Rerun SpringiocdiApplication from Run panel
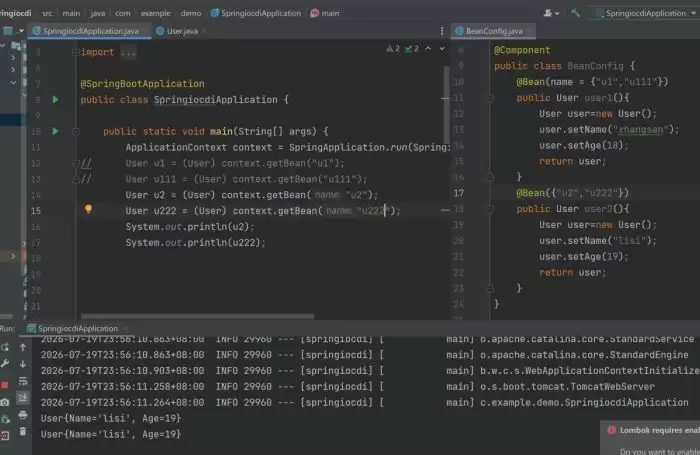Viewport: 700px width, 455px height. point(5,347)
